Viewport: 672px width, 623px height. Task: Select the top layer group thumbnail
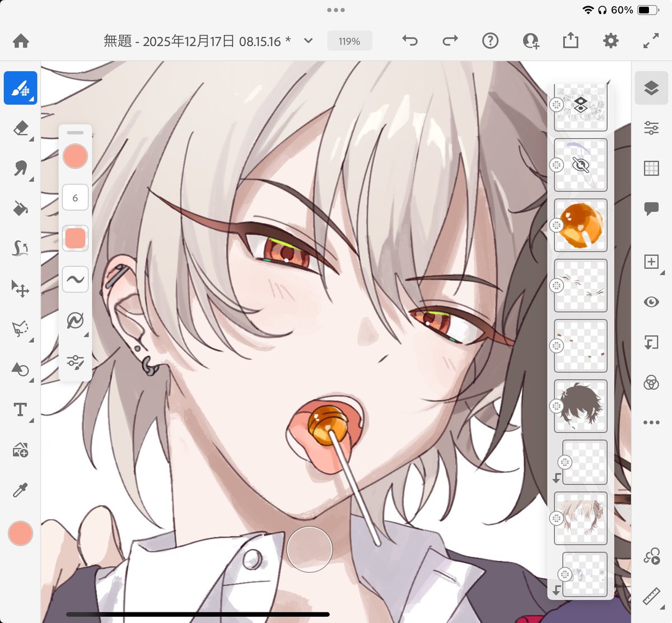click(x=581, y=108)
